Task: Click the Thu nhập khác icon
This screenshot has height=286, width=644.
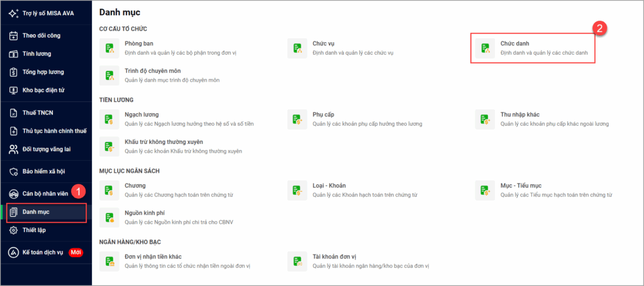Action: pyautogui.click(x=484, y=119)
